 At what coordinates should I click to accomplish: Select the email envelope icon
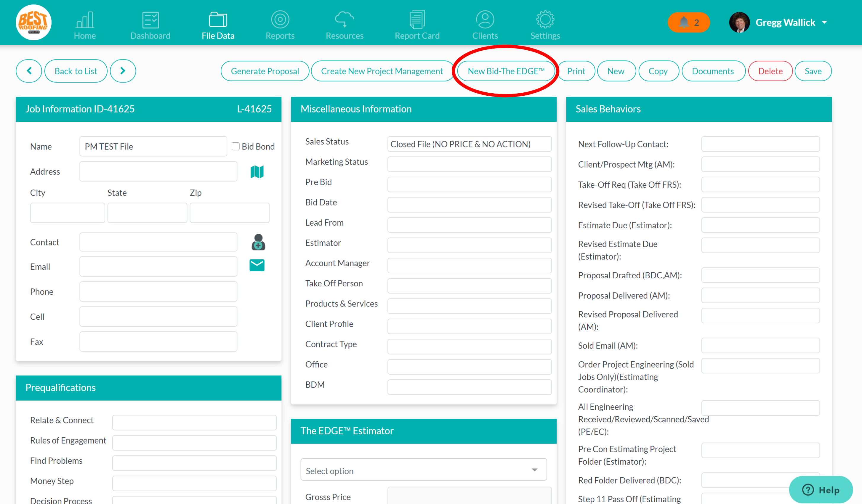pos(257,265)
